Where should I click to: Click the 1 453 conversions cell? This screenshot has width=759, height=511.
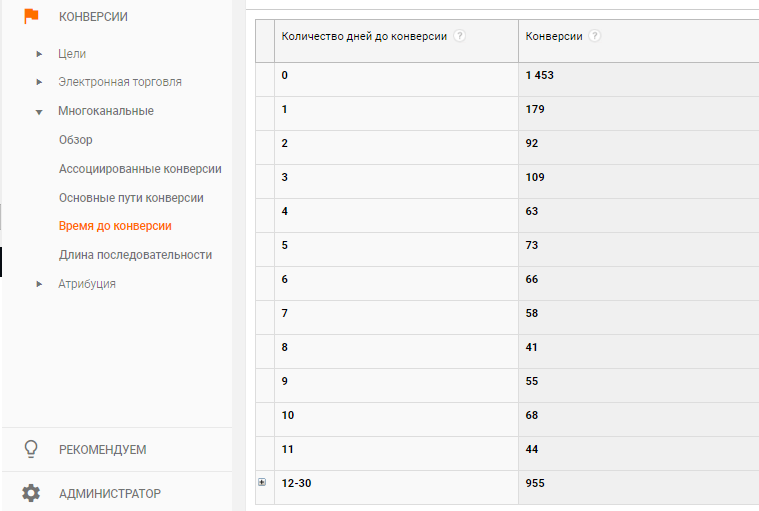540,75
